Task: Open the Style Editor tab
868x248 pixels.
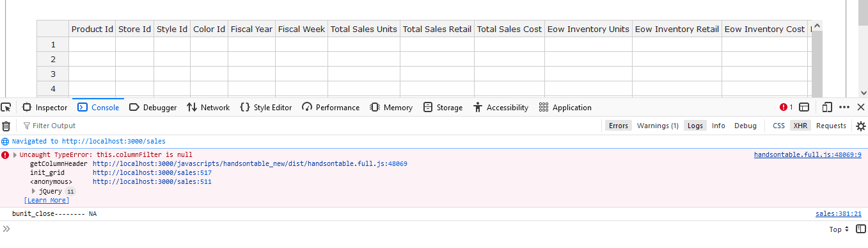Action: (x=265, y=108)
